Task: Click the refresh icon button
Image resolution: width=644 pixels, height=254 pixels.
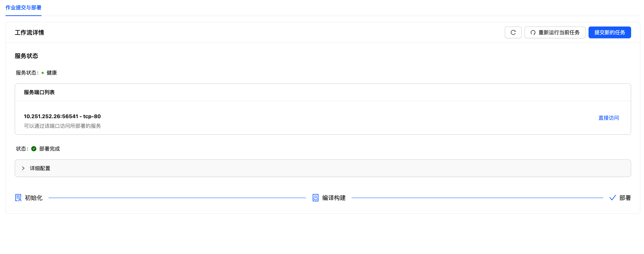Action: tap(513, 33)
